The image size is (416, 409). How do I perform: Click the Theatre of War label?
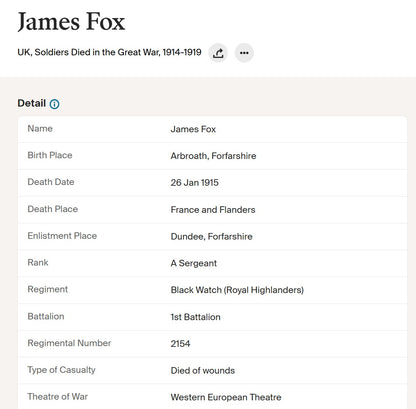tap(58, 397)
